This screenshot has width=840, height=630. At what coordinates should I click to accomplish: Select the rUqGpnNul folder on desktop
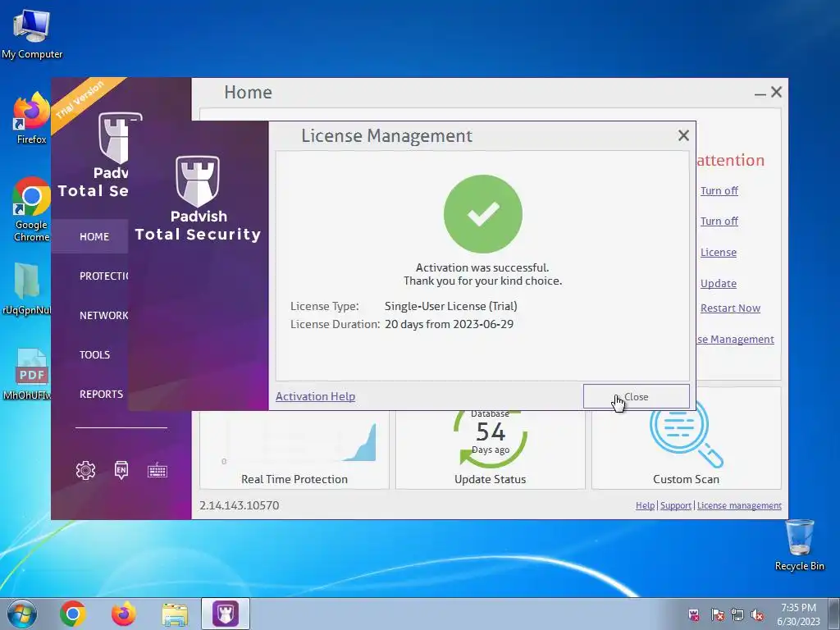tap(27, 290)
